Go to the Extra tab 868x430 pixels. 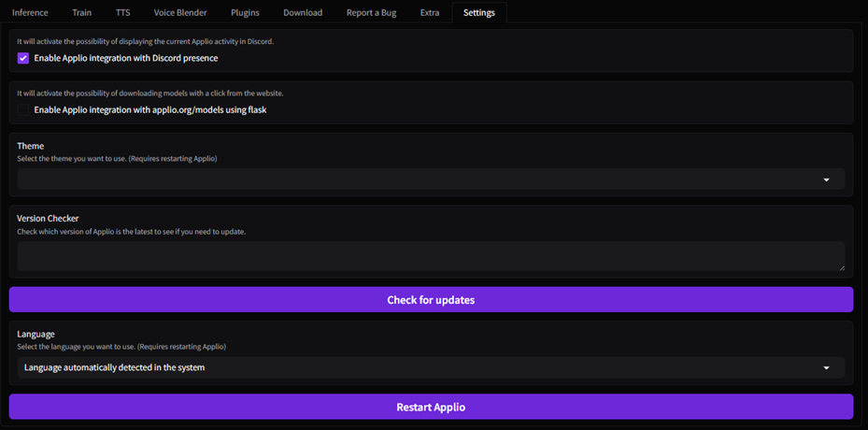[x=430, y=12]
